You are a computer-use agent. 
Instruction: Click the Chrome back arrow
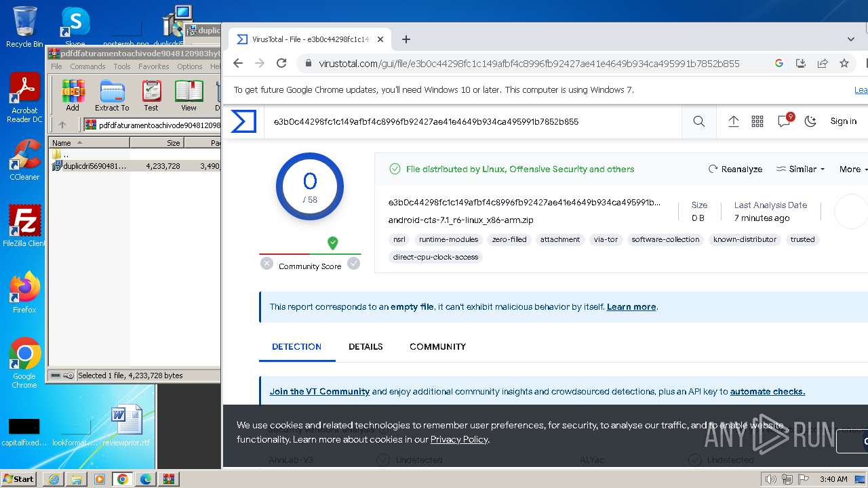[237, 63]
